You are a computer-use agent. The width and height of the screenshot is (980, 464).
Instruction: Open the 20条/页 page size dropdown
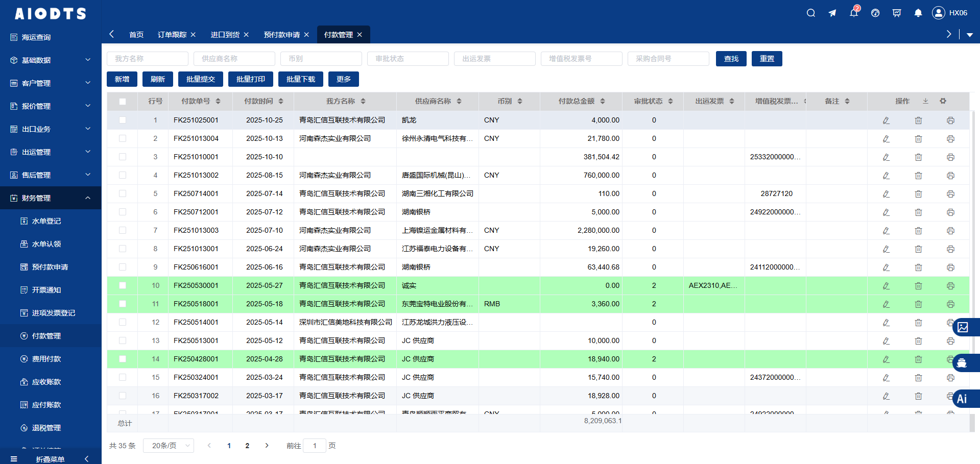(169, 446)
